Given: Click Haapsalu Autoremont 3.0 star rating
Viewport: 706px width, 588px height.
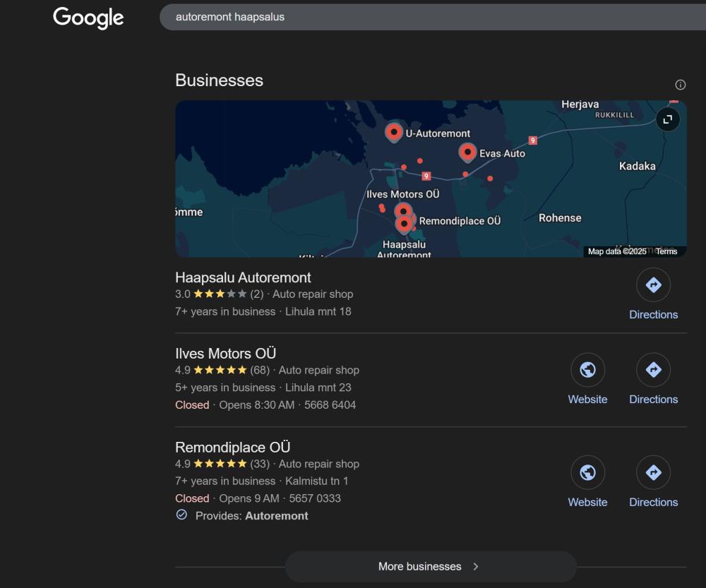Looking at the screenshot, I should (220, 294).
